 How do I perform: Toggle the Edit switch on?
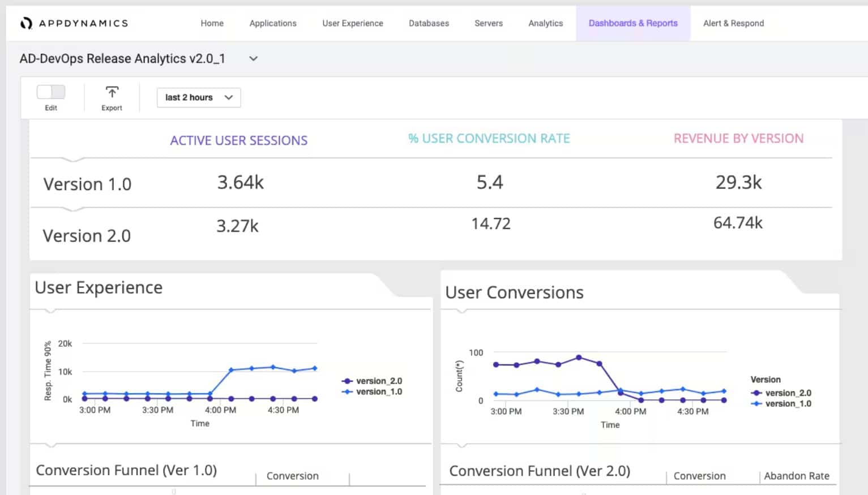51,91
